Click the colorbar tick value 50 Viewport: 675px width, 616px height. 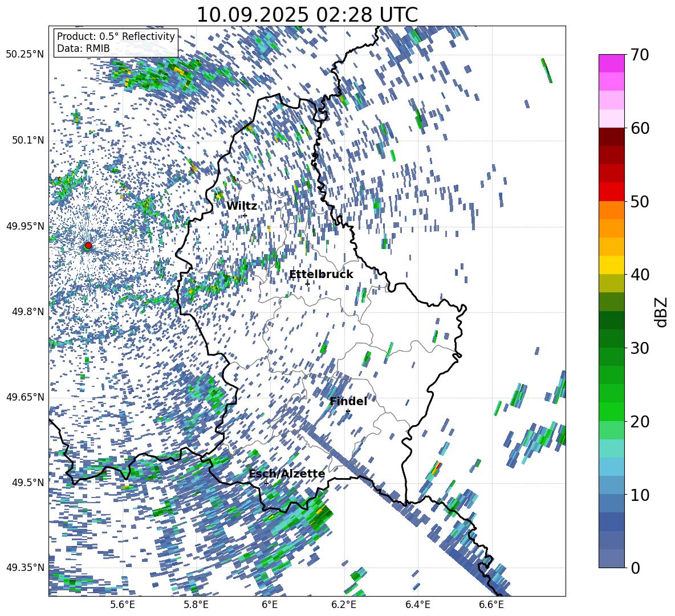[639, 201]
